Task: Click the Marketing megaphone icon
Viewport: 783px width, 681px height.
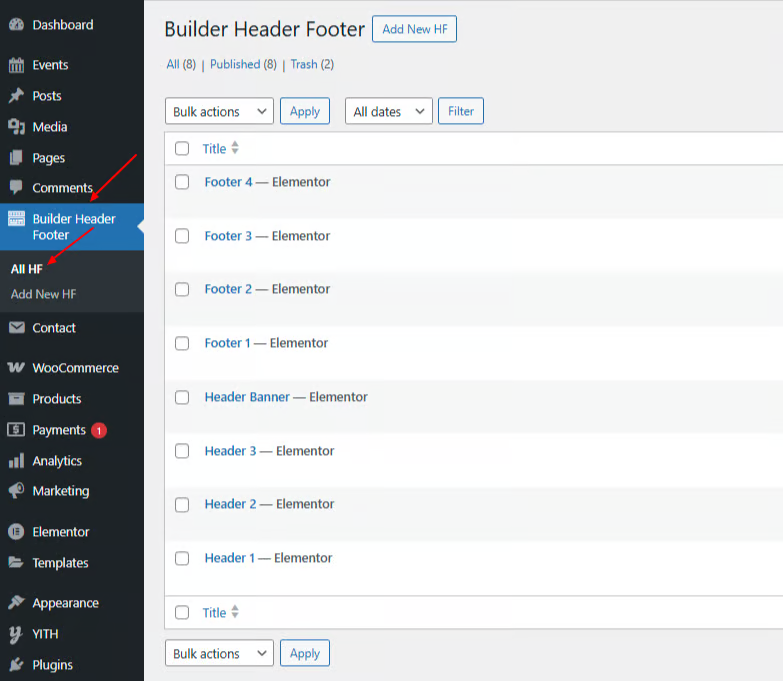Action: (x=16, y=491)
